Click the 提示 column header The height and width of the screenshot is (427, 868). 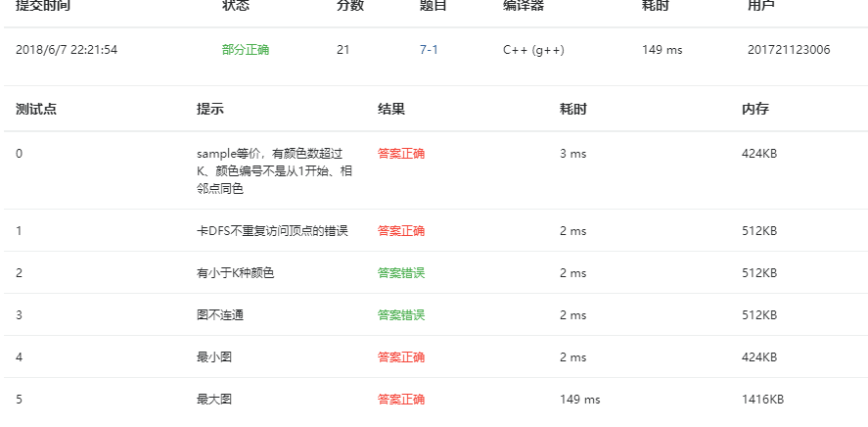[210, 109]
